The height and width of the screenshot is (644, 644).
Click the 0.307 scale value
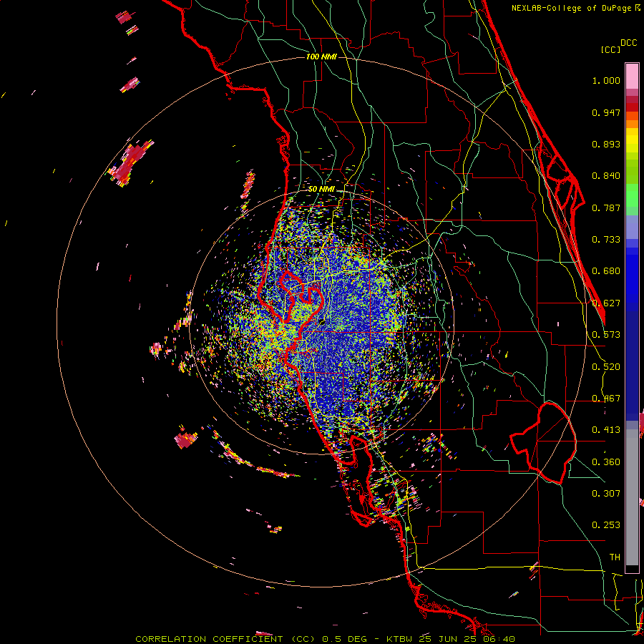(606, 493)
